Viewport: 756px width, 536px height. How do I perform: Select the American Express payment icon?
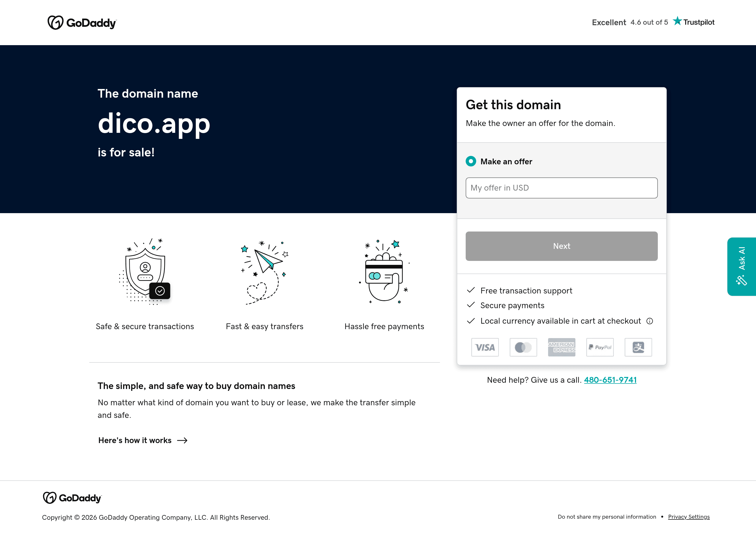click(x=561, y=347)
